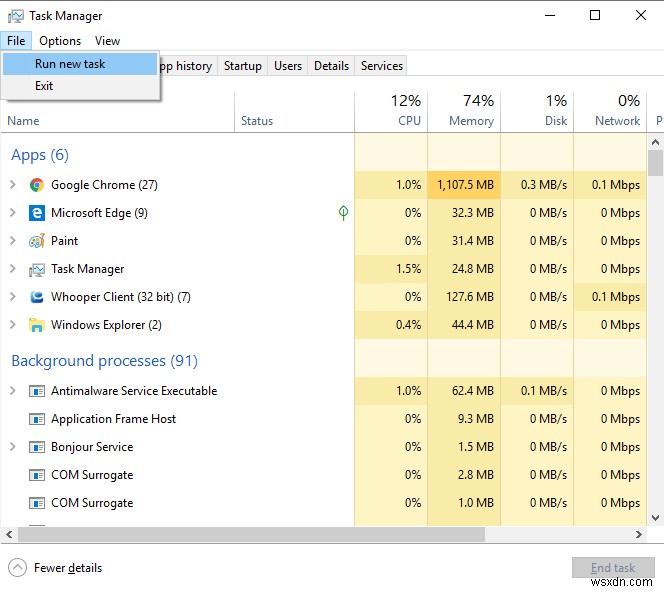Choose Run new task from File menu

80,64
